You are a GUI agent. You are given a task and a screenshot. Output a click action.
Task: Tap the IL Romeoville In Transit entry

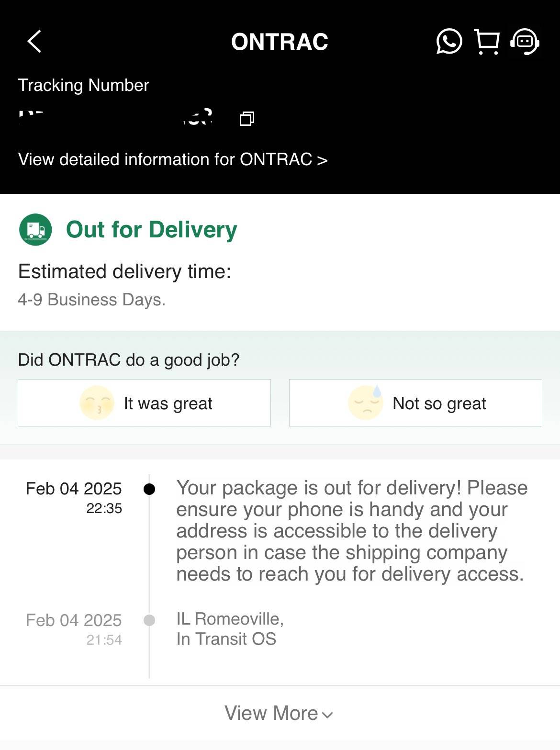click(x=230, y=629)
